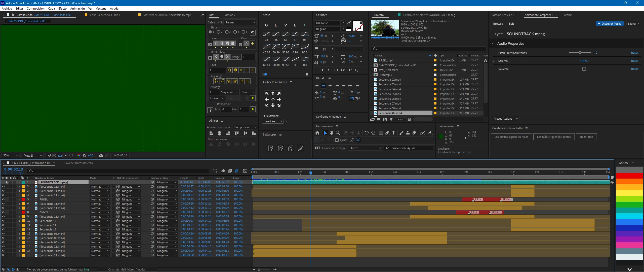
Task: Enable the Ajuste snapping checkbox
Action: 337,140
